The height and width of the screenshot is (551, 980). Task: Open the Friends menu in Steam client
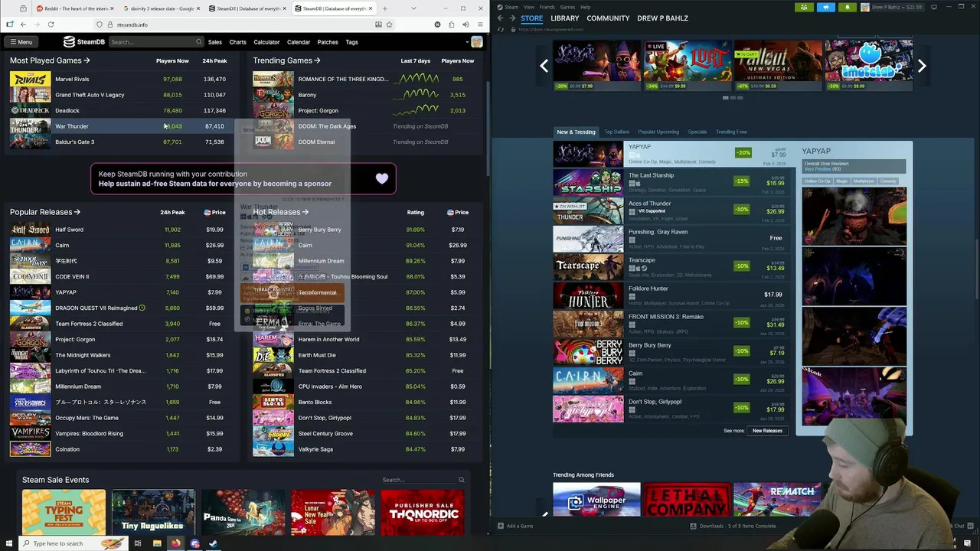[x=547, y=7]
